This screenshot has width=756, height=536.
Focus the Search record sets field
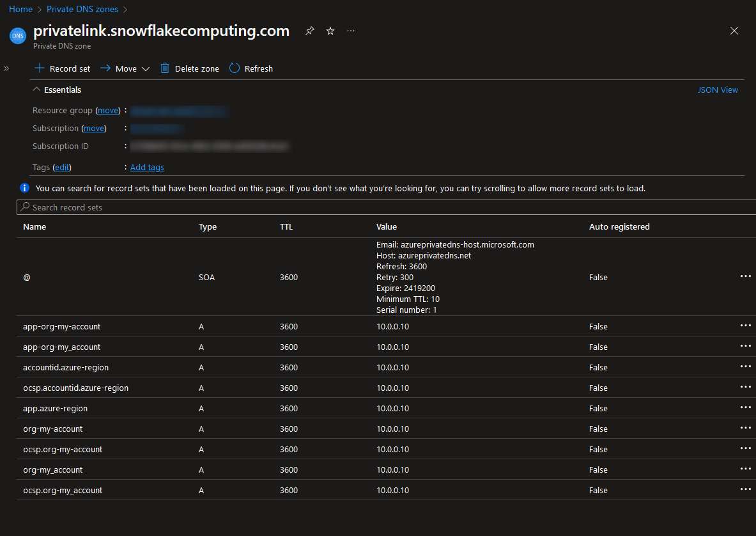[386, 207]
